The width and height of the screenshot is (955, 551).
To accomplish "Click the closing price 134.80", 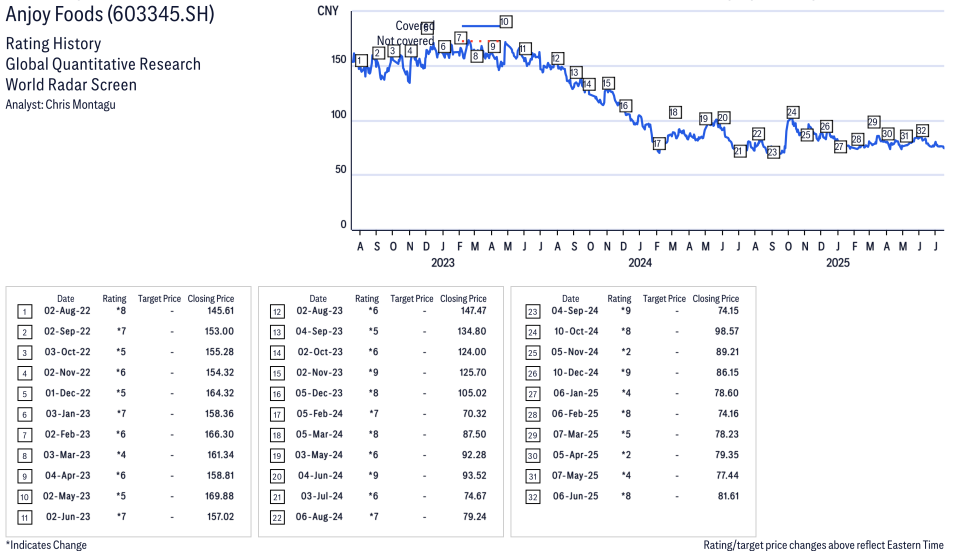I will [472, 331].
